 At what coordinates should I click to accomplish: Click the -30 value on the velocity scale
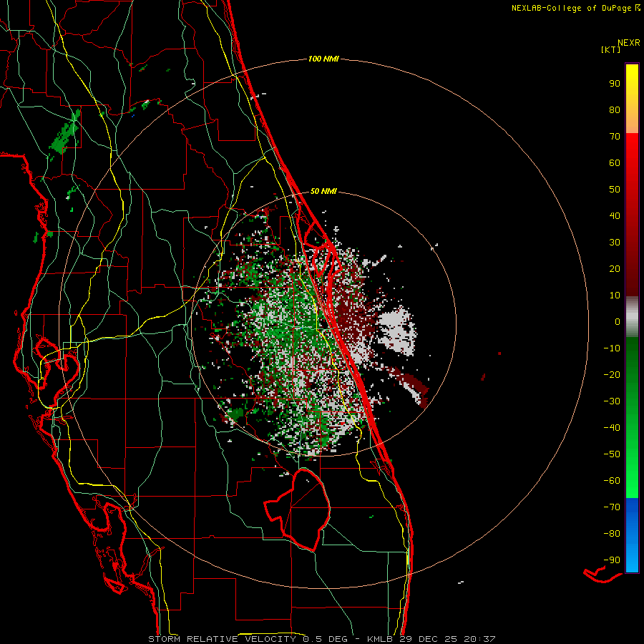612,401
